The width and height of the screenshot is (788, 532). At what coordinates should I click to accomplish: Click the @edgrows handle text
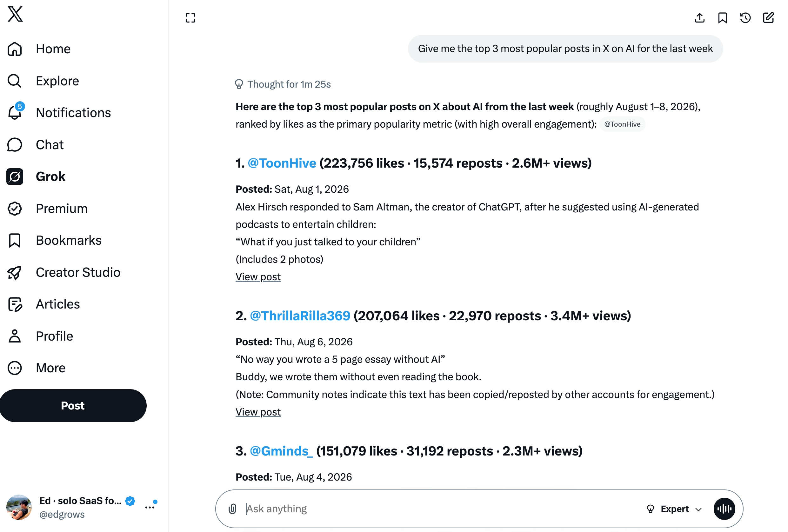click(62, 514)
